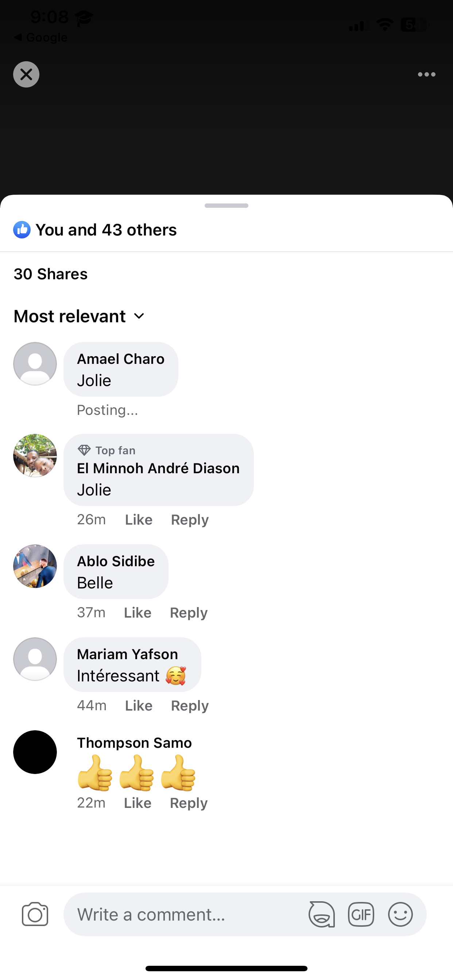The image size is (453, 980).
Task: Close the post viewer with X
Action: pyautogui.click(x=26, y=75)
